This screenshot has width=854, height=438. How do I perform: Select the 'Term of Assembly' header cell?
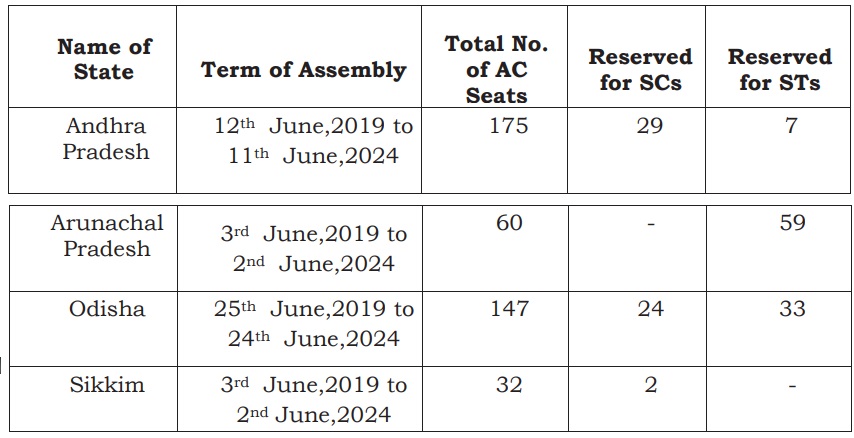tap(303, 70)
